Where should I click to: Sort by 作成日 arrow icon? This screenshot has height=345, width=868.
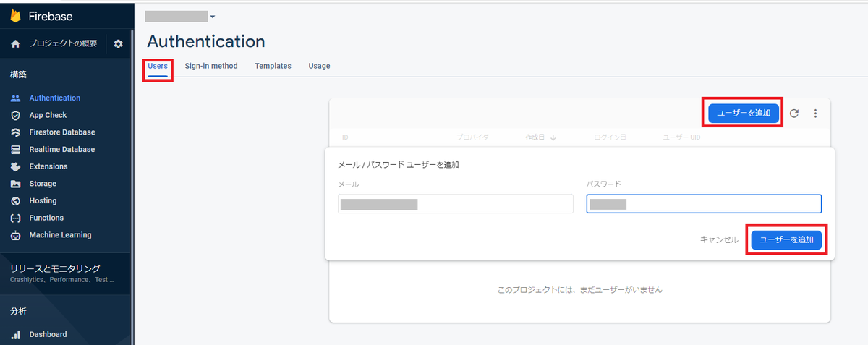pos(553,137)
